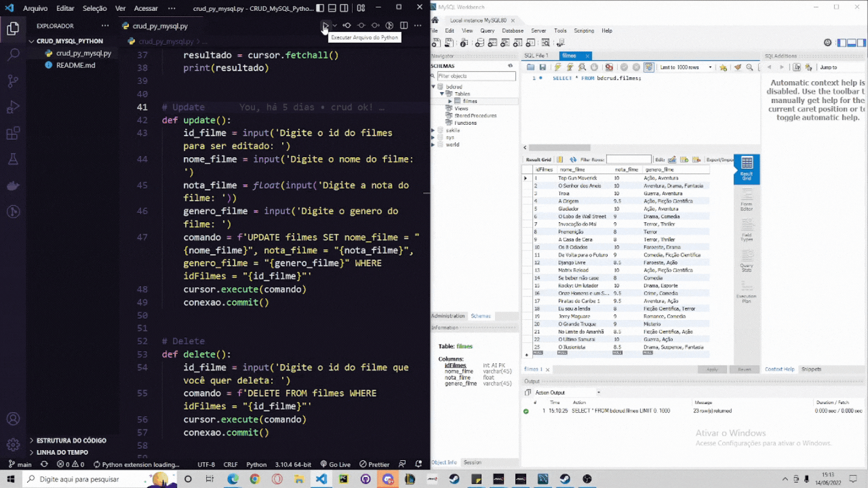Open the Source Control view in VS Code
This screenshot has width=868, height=488.
[x=13, y=81]
